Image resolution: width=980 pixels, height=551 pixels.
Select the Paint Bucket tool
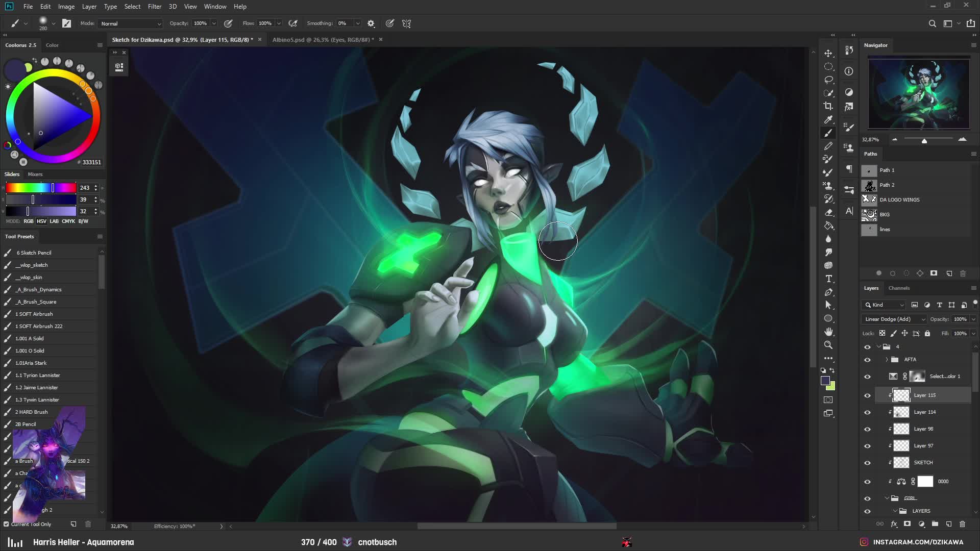coord(828,226)
